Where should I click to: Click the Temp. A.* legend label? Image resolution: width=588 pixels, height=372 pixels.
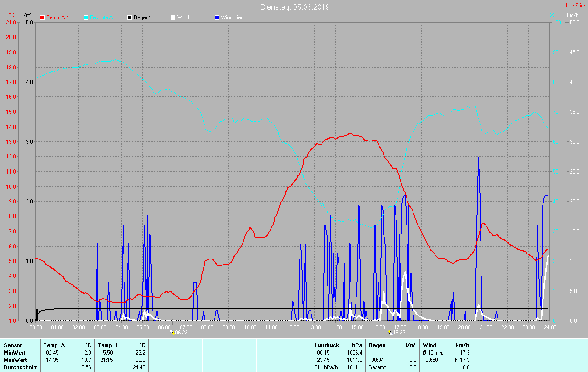[x=57, y=17]
